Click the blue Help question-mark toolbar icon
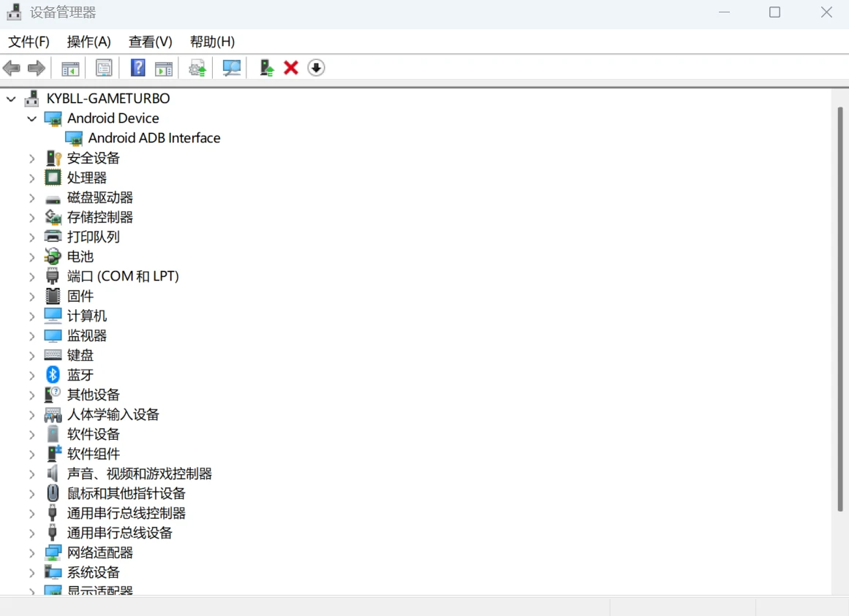 [x=138, y=68]
